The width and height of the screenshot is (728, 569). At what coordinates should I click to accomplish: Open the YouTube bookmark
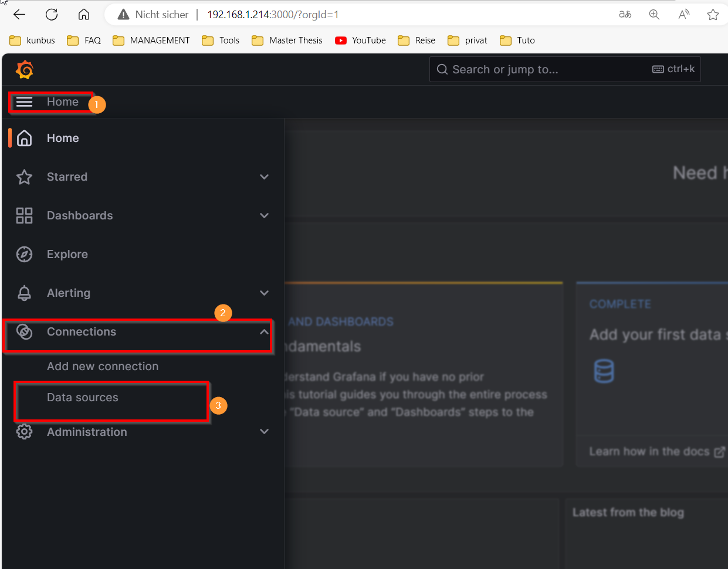click(360, 40)
